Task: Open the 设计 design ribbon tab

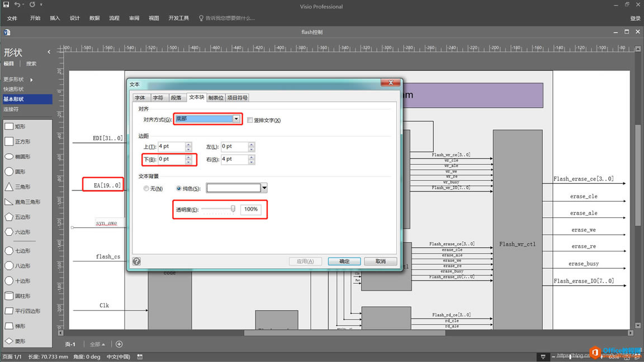Action: (74, 18)
